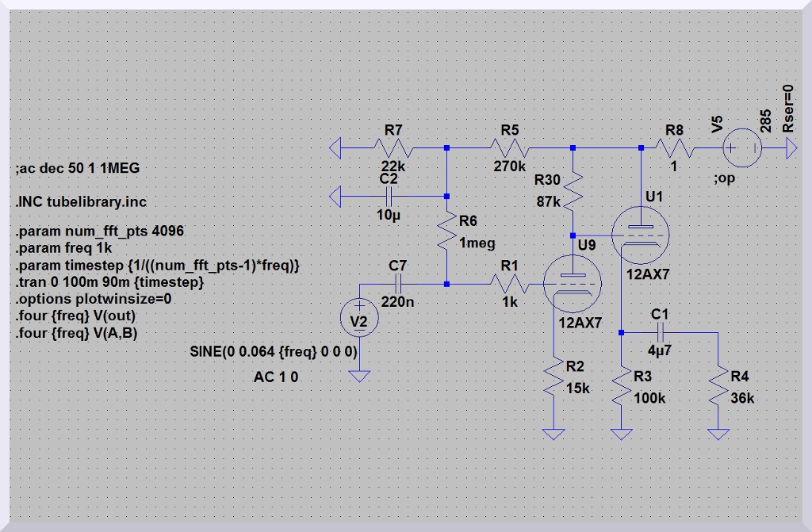Screen dimensions: 812x532
Task: Click the .tran simulation directive text
Action: (110, 282)
